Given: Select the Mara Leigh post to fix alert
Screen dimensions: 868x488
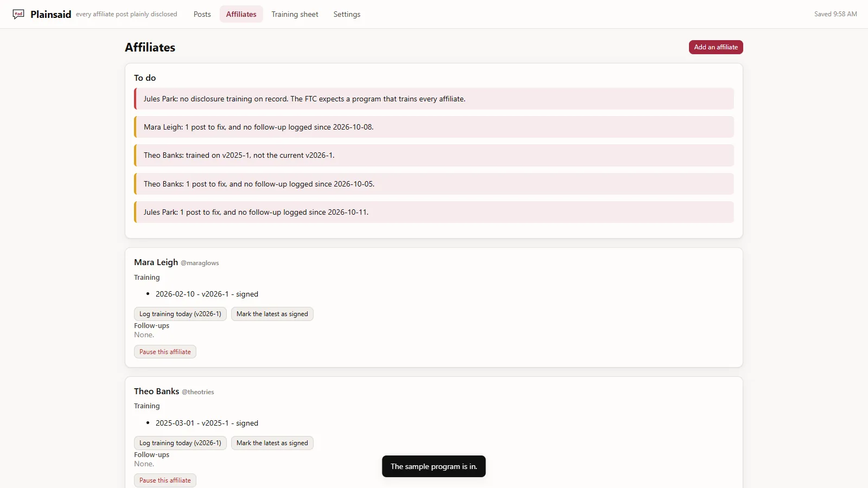Looking at the screenshot, I should pos(434,127).
